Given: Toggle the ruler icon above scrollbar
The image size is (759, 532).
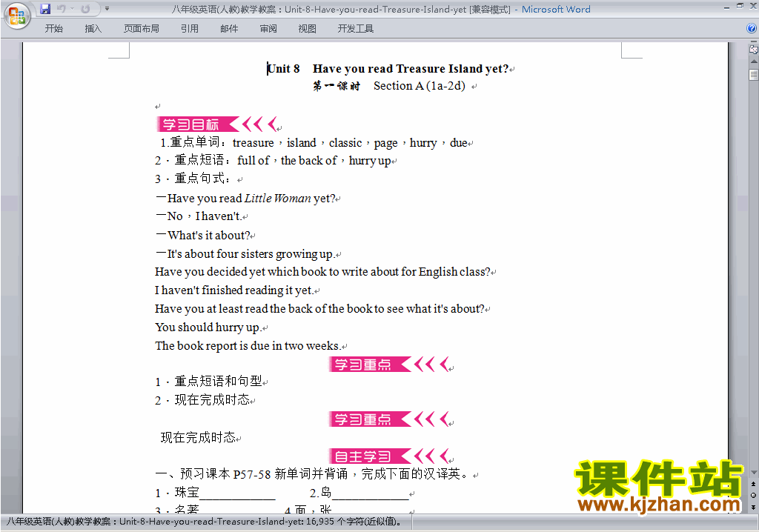Looking at the screenshot, I should point(754,50).
